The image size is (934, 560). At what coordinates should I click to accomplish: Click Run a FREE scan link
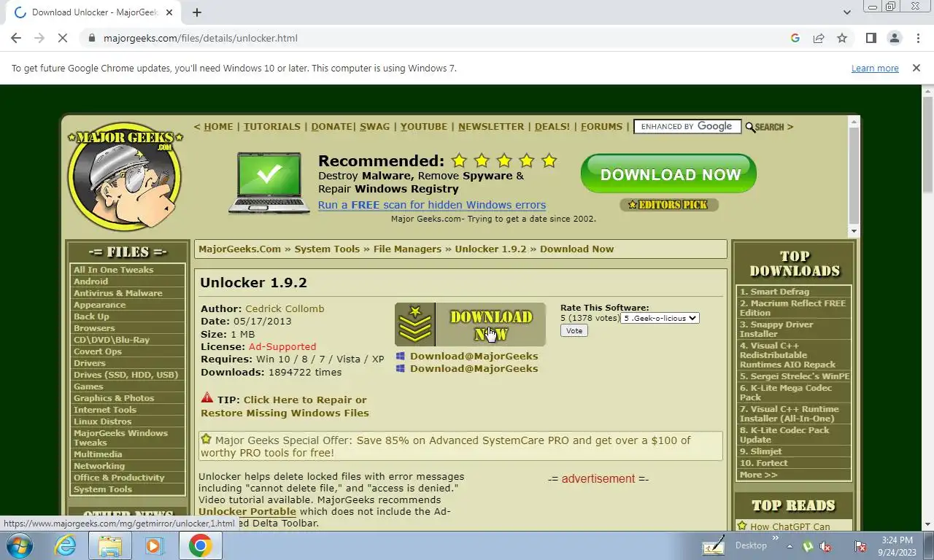pos(432,205)
